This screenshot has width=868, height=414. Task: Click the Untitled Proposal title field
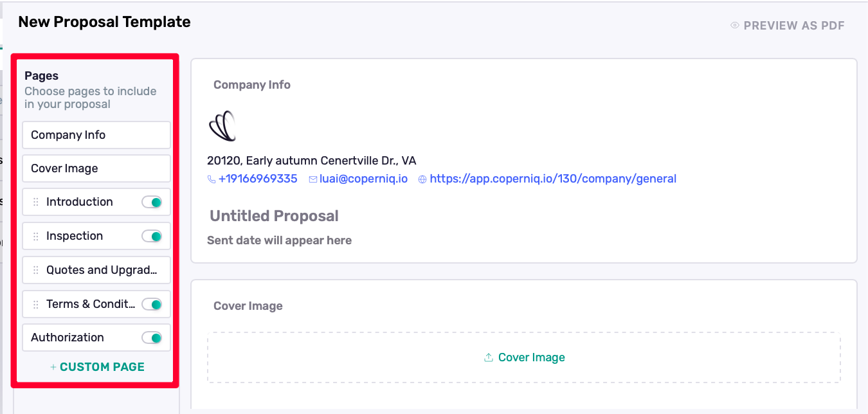click(274, 216)
